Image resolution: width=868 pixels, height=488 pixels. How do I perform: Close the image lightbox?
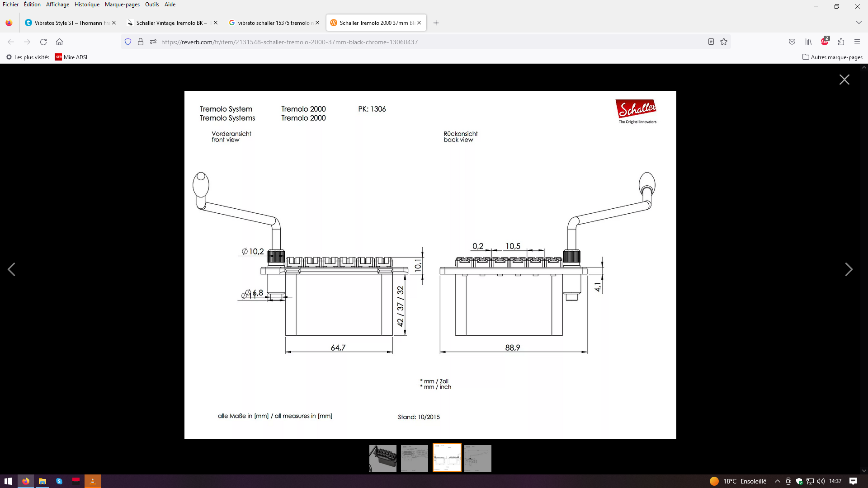click(x=844, y=80)
